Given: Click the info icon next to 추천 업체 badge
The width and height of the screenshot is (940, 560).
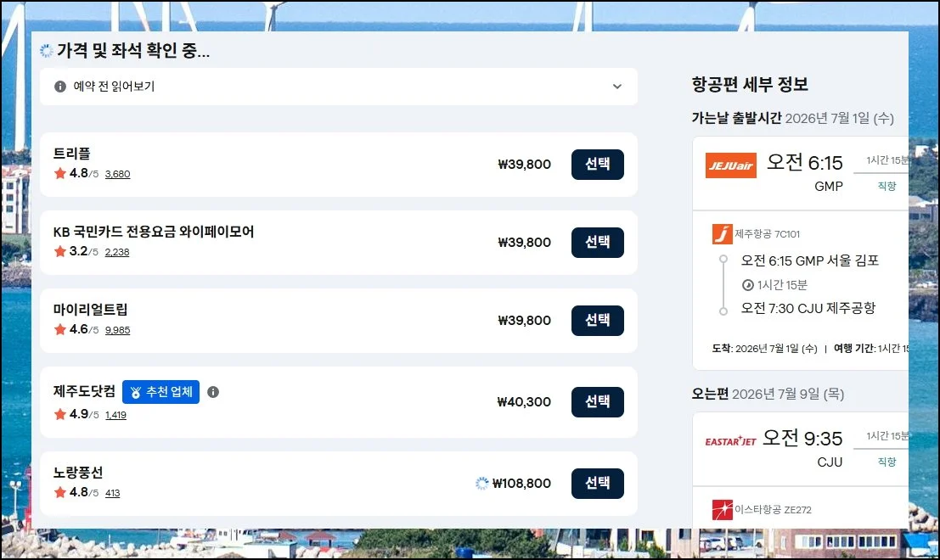Looking at the screenshot, I should click(213, 392).
